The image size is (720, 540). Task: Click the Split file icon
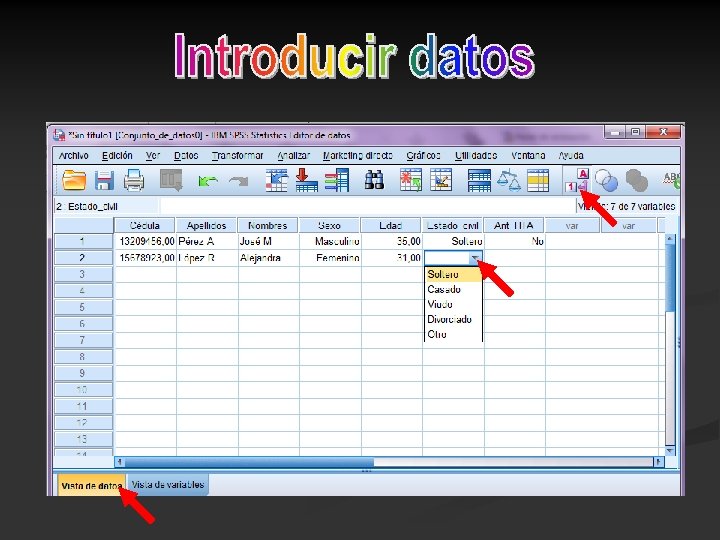479,180
